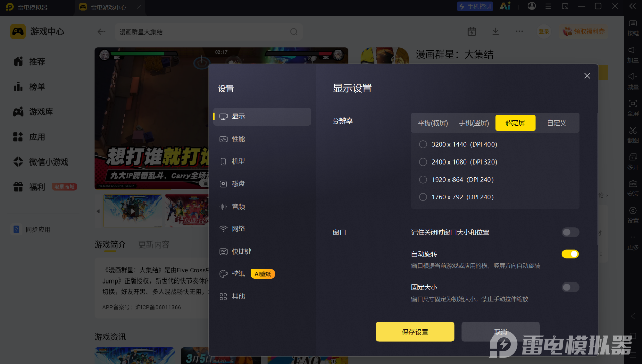Click the pop-out window icon in title bar
Screen dimensions: 642x364
[565, 6]
